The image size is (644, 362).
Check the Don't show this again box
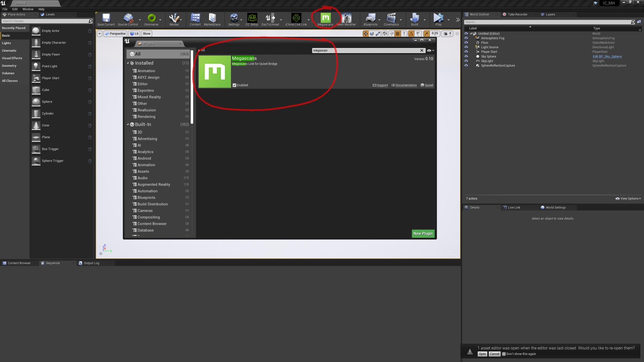tap(504, 354)
